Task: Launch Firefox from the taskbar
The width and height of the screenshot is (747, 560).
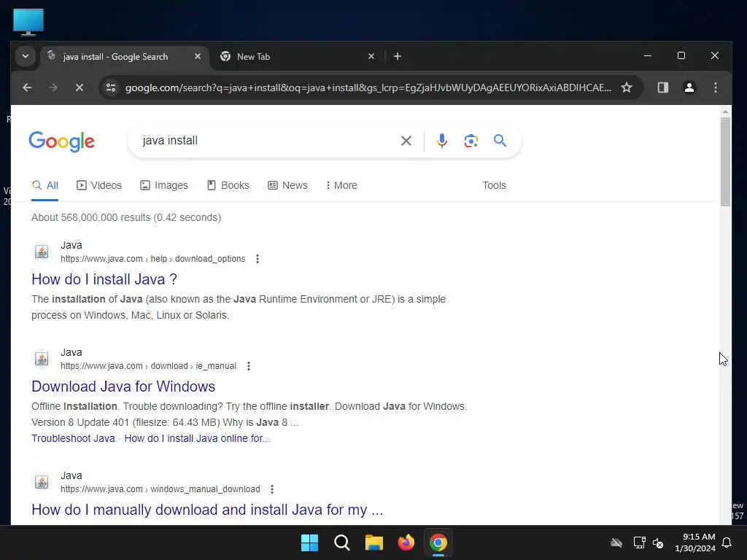Action: tap(406, 542)
